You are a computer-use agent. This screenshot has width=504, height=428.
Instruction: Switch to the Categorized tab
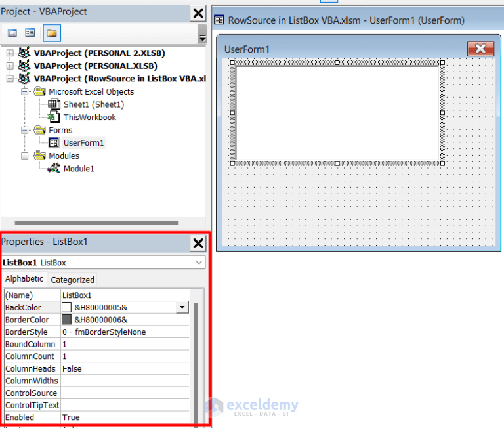tap(73, 280)
